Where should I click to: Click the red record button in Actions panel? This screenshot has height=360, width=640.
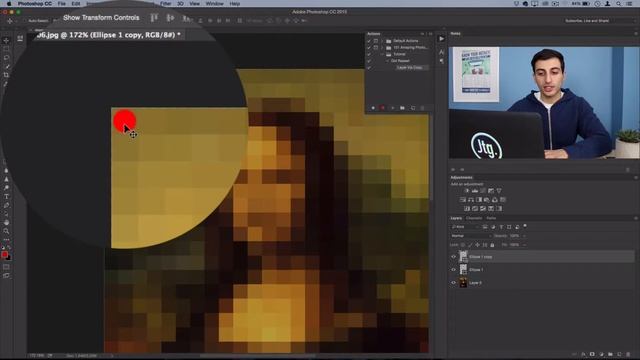click(382, 108)
